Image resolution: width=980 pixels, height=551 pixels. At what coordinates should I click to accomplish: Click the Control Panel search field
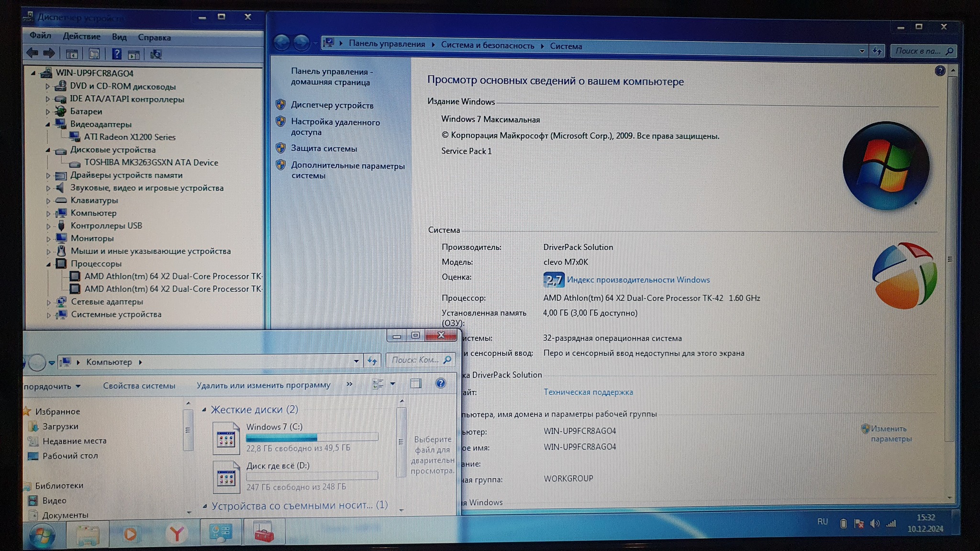coord(918,51)
